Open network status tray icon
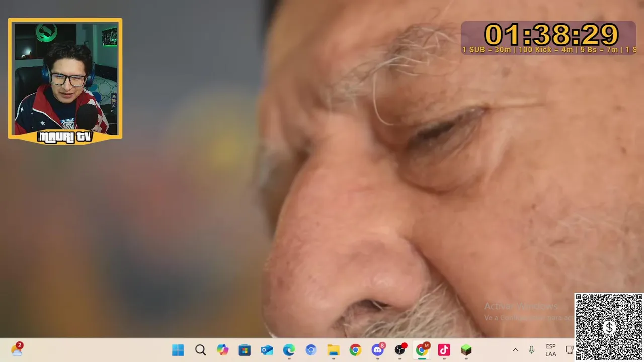The height and width of the screenshot is (362, 644). (x=570, y=350)
